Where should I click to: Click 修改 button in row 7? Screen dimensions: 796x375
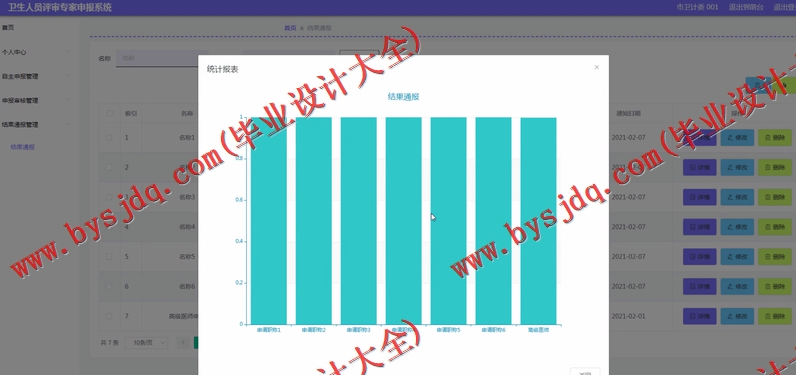(x=737, y=316)
